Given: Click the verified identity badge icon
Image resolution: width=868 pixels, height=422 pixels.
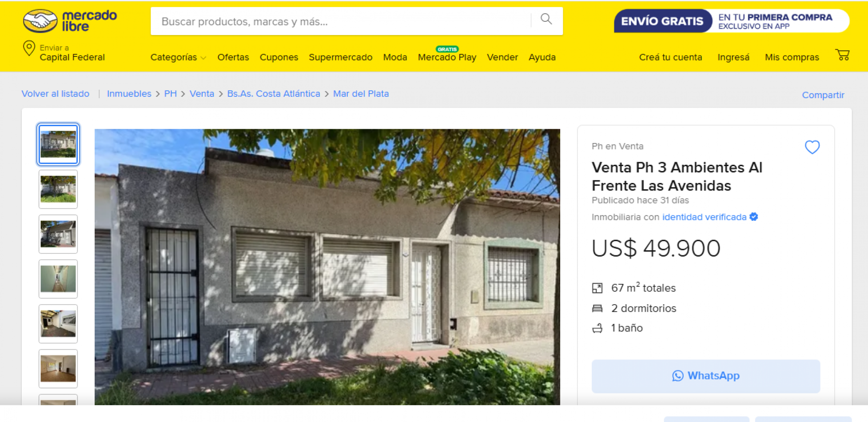Looking at the screenshot, I should pyautogui.click(x=754, y=217).
